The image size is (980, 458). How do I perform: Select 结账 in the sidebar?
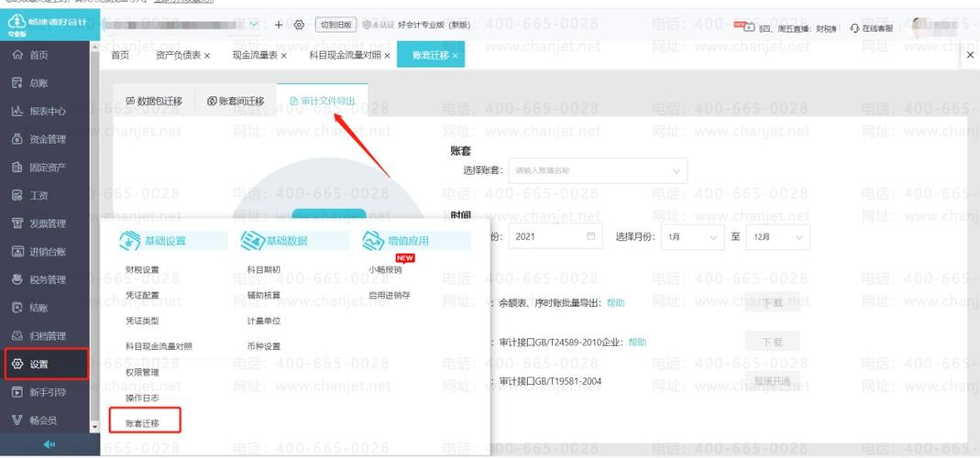click(39, 308)
